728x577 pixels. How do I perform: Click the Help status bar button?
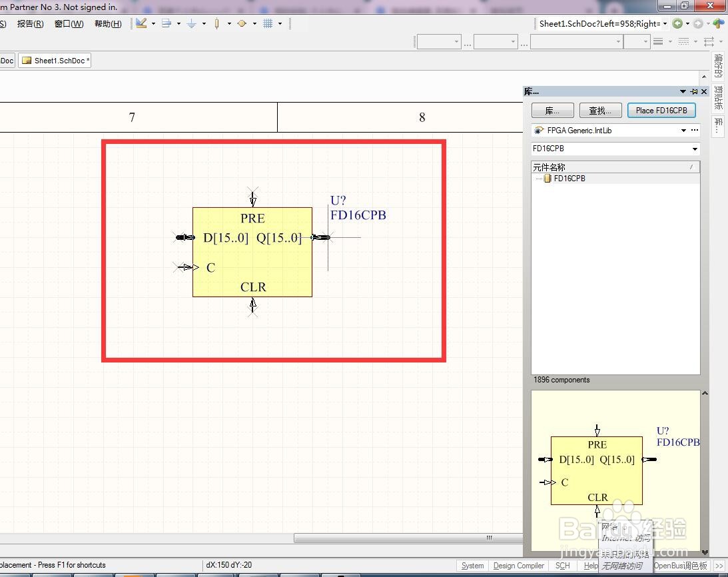(591, 566)
